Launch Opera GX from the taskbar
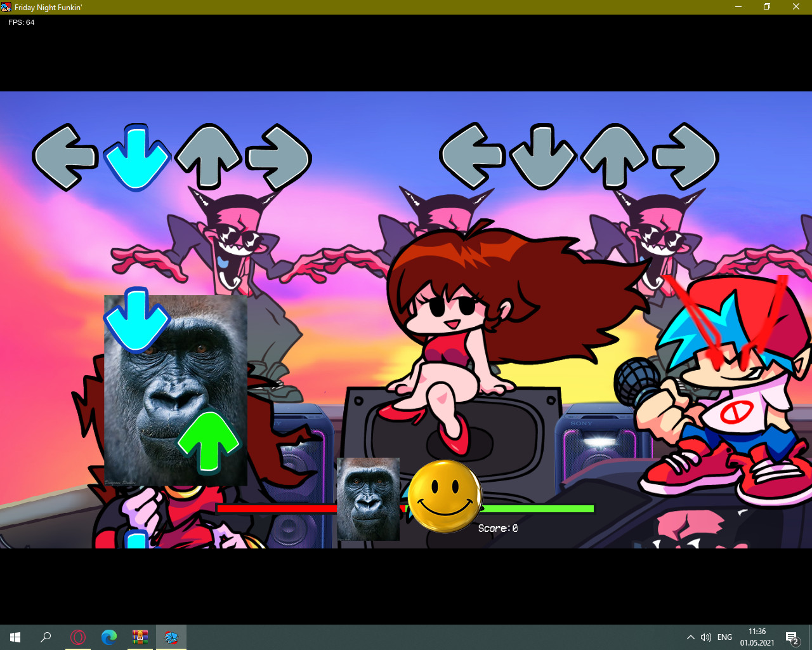The height and width of the screenshot is (650, 812). click(77, 637)
